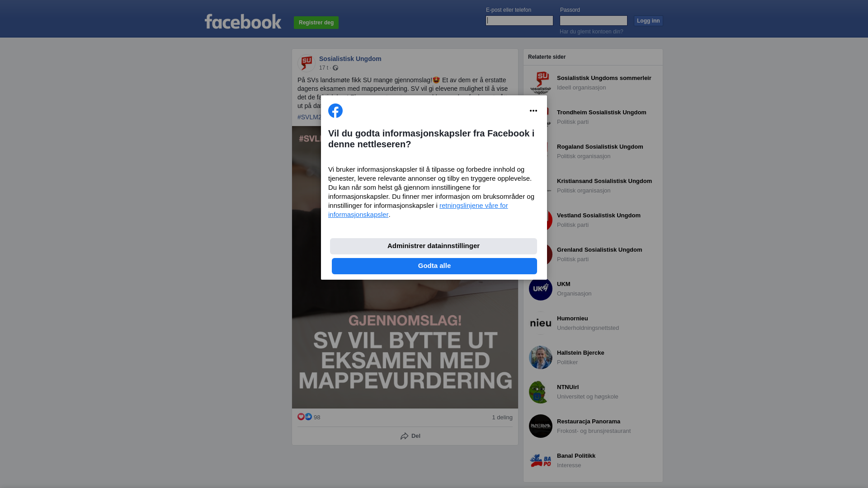Focus the Passord input field
The width and height of the screenshot is (868, 488).
point(594,21)
